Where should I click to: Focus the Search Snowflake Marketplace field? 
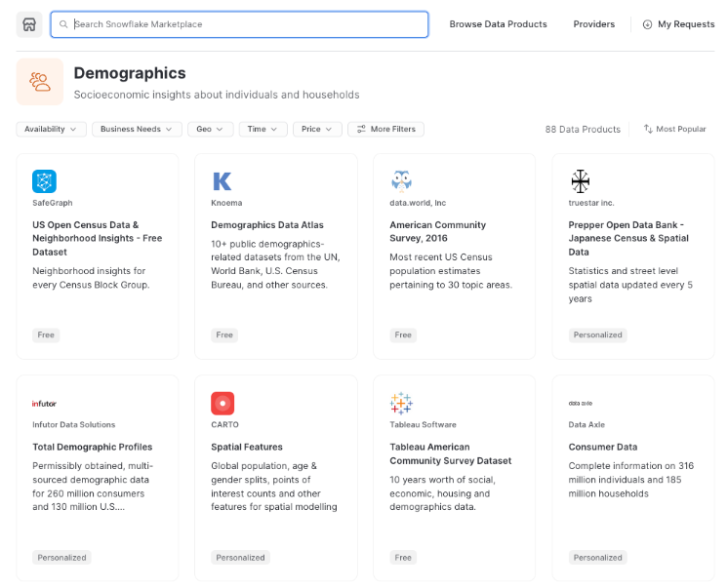(x=244, y=24)
